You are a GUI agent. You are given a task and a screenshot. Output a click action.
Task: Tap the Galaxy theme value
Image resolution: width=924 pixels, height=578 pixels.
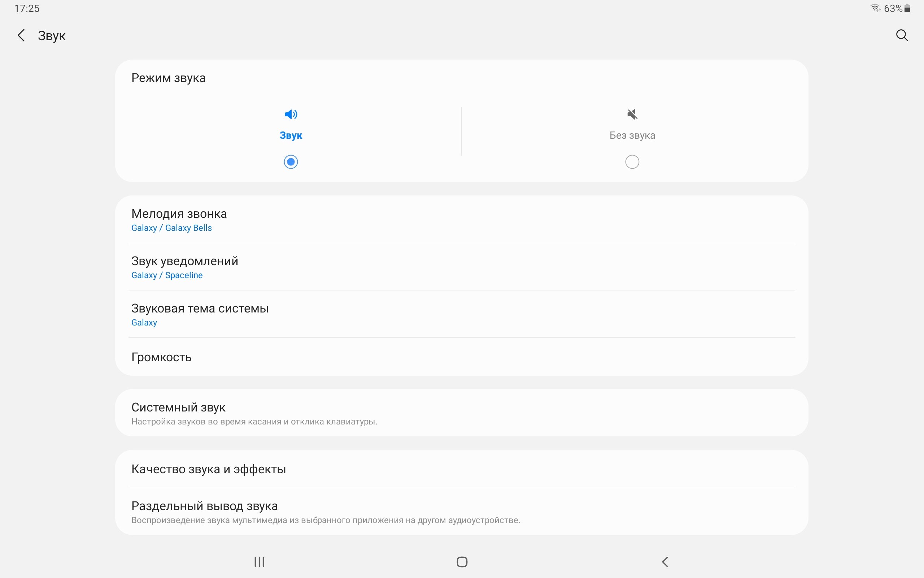(144, 323)
